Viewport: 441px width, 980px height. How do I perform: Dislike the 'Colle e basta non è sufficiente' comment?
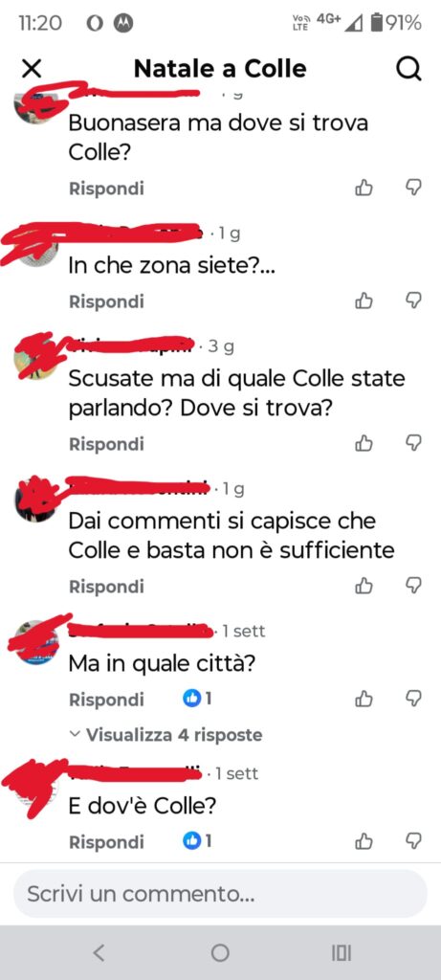413,586
